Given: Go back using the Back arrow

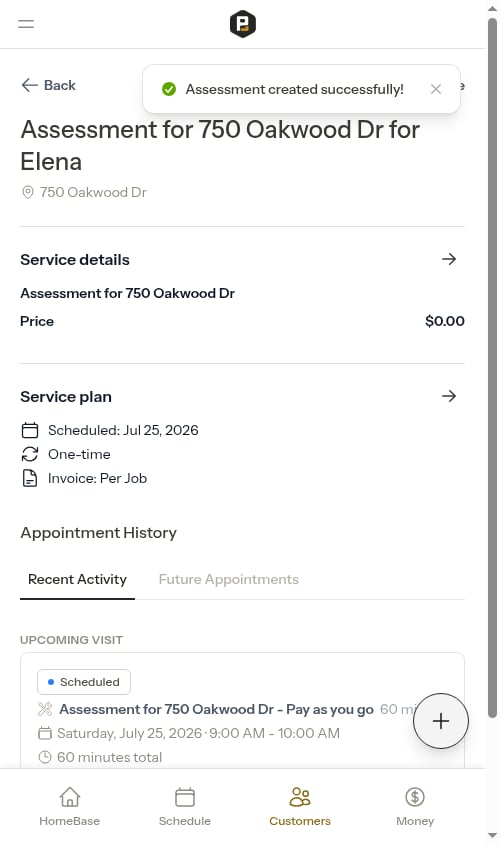Looking at the screenshot, I should [x=48, y=85].
